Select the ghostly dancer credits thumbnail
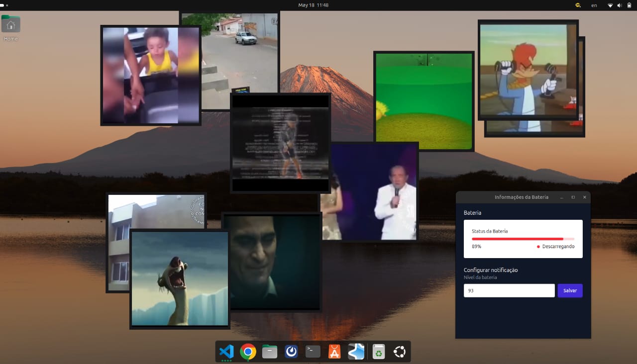The height and width of the screenshot is (364, 637). click(280, 143)
